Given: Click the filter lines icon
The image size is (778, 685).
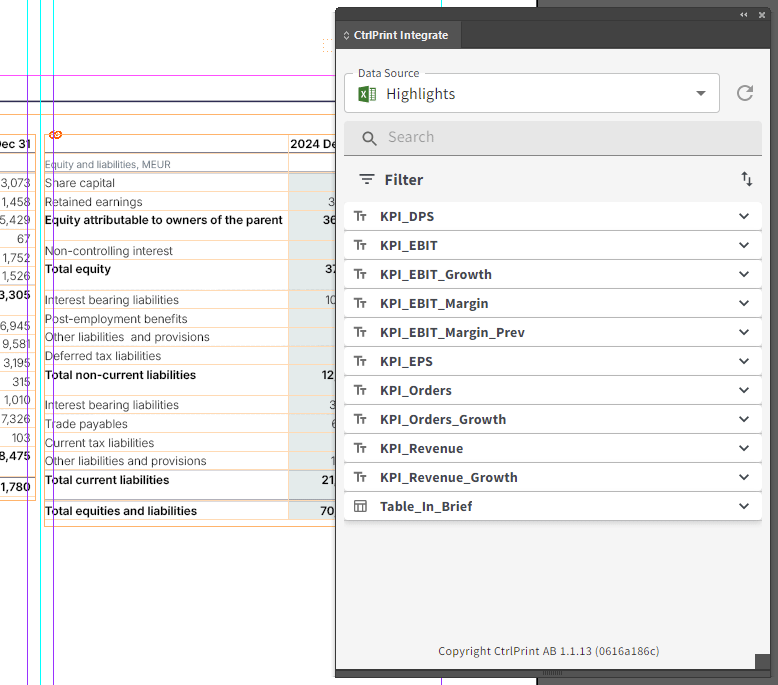Looking at the screenshot, I should pos(367,180).
